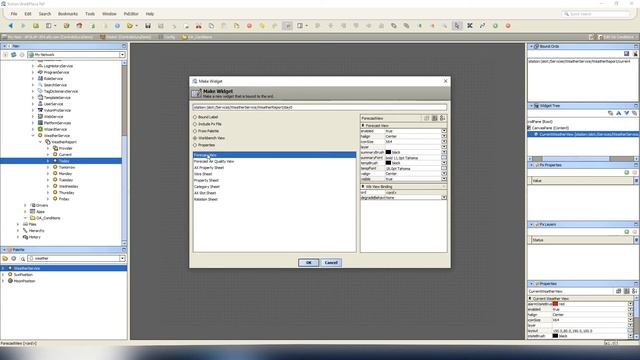Click the link-shaped icon next to the X tool

click(482, 26)
